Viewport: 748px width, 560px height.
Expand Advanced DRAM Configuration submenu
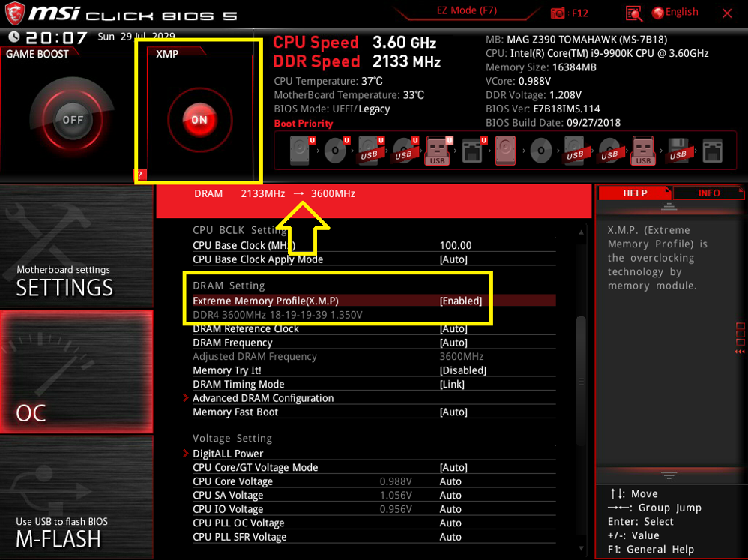263,398
